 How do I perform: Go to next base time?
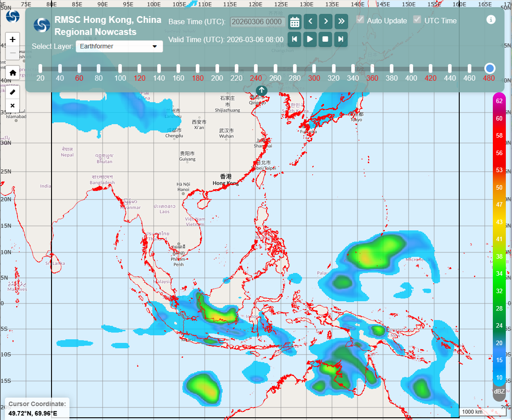click(326, 22)
